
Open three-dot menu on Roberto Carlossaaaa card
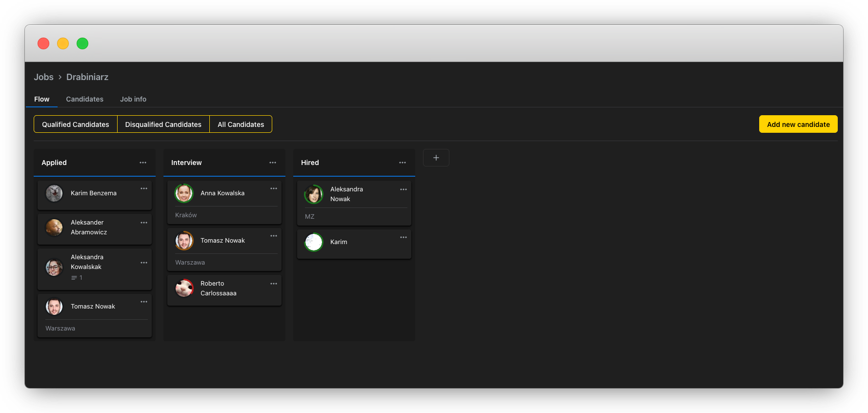[274, 284]
